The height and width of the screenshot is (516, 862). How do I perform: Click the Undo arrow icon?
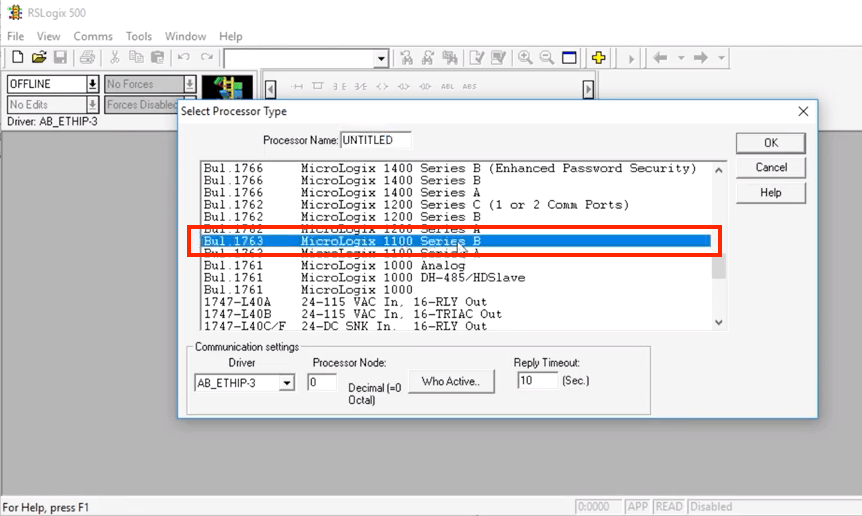pyautogui.click(x=184, y=57)
